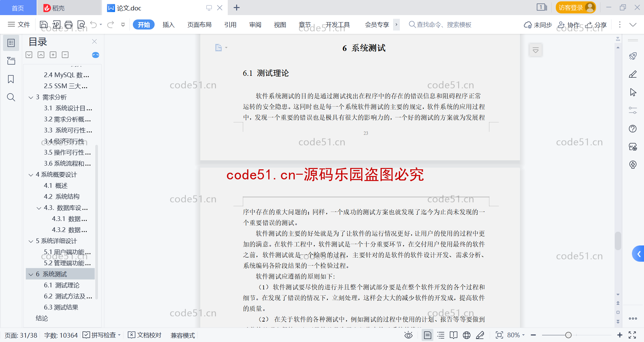
Task: Click the zoom out minus button
Action: [533, 335]
